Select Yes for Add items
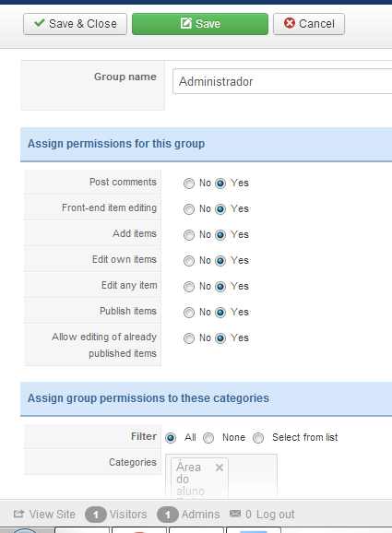The width and height of the screenshot is (392, 533). click(x=220, y=235)
